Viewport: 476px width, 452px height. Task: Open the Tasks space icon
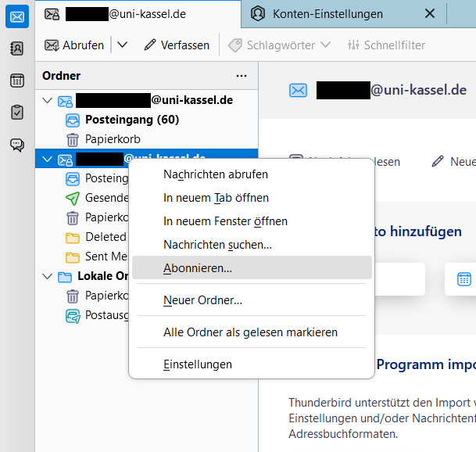[17, 113]
